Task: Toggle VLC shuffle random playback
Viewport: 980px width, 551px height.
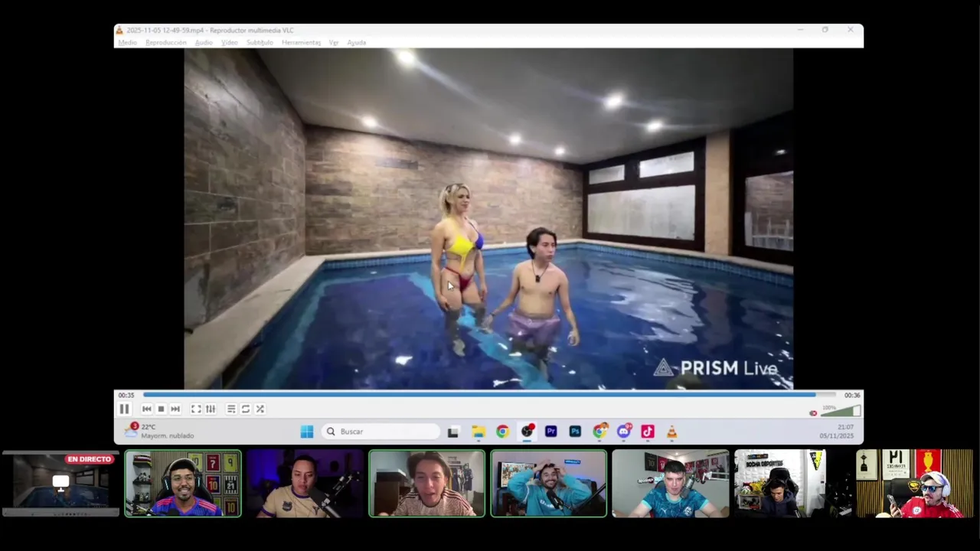Action: click(x=260, y=409)
